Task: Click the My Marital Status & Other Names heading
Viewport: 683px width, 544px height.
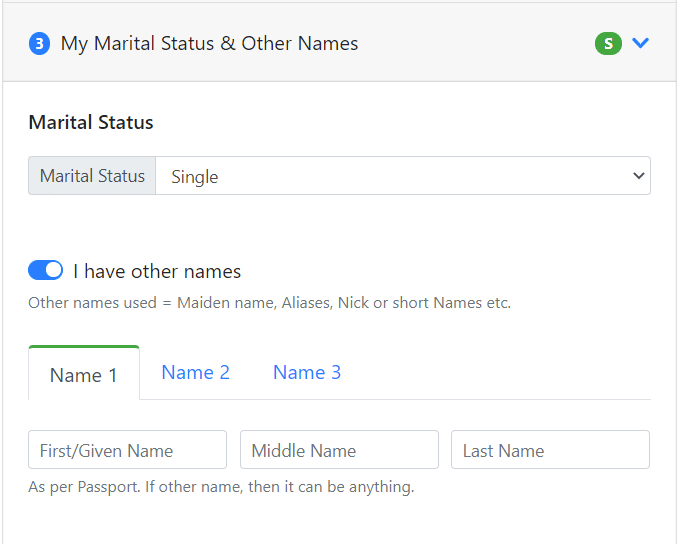Action: (210, 44)
